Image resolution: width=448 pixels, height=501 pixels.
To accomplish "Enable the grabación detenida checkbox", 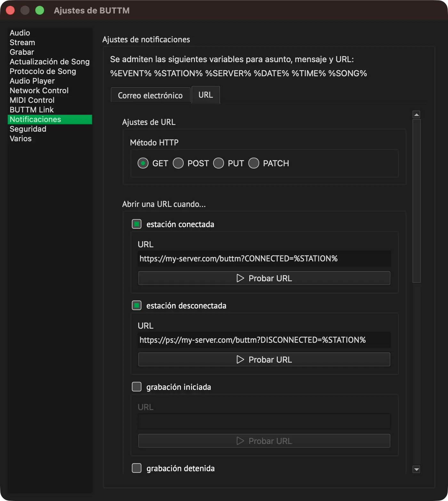I will pyautogui.click(x=137, y=468).
